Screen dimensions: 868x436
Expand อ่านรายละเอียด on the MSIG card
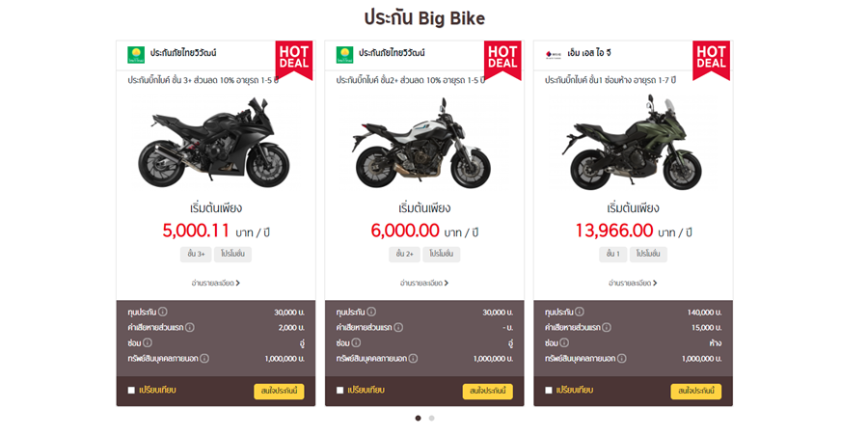coord(633,283)
